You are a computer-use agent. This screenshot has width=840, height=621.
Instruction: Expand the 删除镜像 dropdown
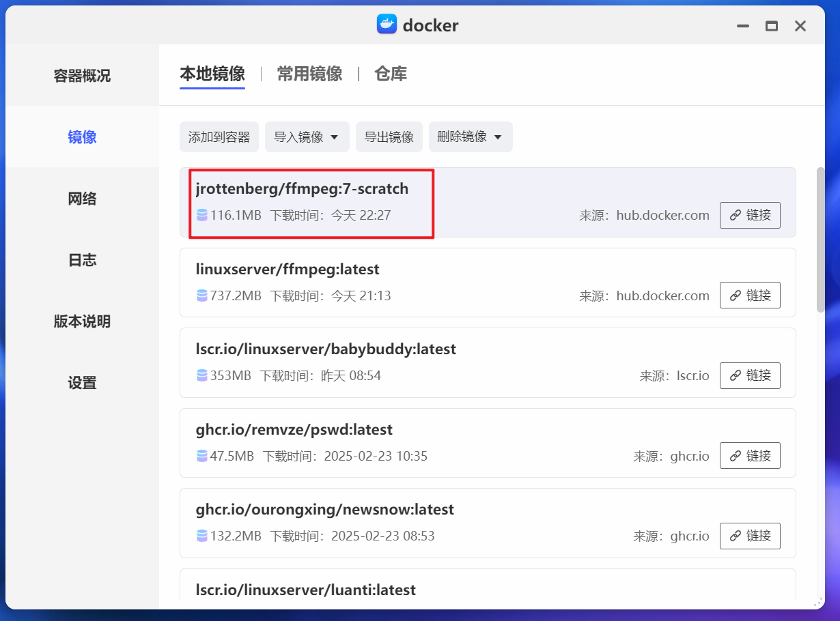(x=471, y=137)
